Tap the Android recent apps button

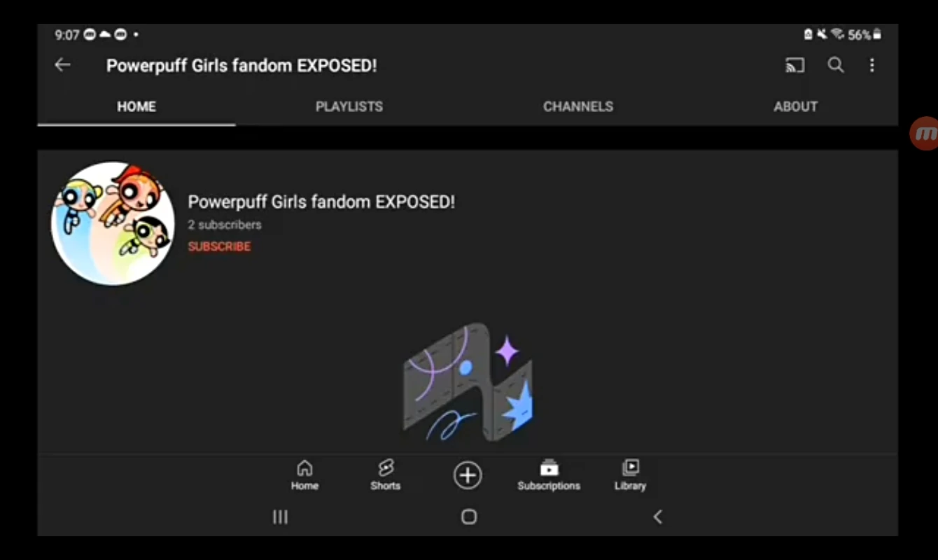pyautogui.click(x=280, y=517)
